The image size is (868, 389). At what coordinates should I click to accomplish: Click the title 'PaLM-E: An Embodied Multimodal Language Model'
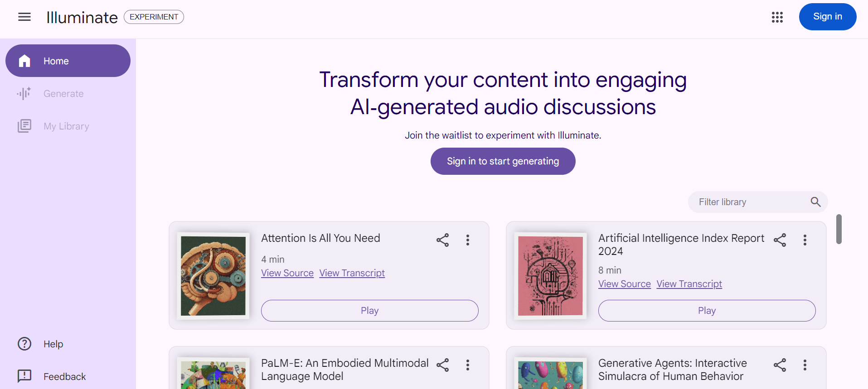click(x=345, y=370)
